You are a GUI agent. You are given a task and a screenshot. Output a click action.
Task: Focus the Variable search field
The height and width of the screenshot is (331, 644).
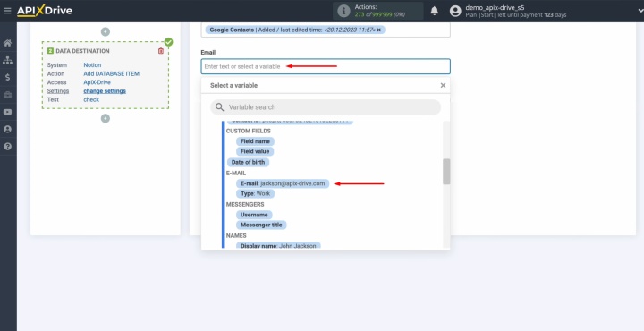(x=326, y=107)
